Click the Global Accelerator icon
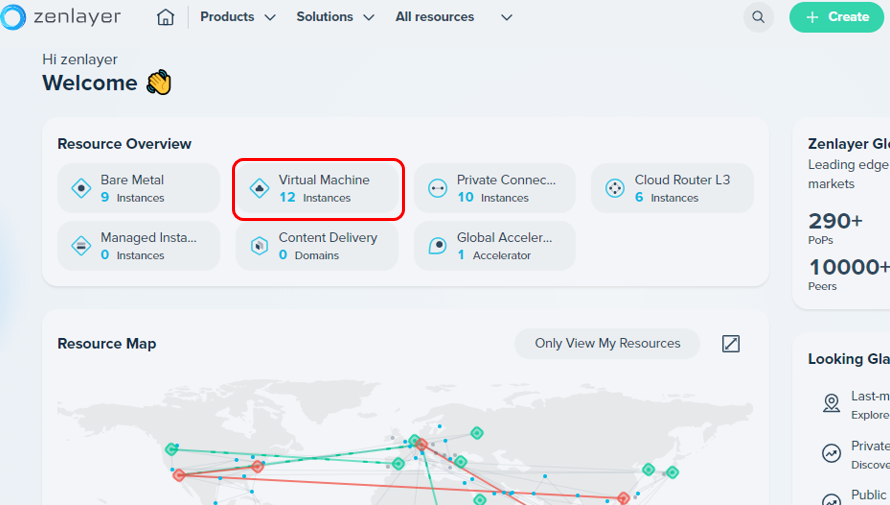890x505 pixels. coord(437,246)
